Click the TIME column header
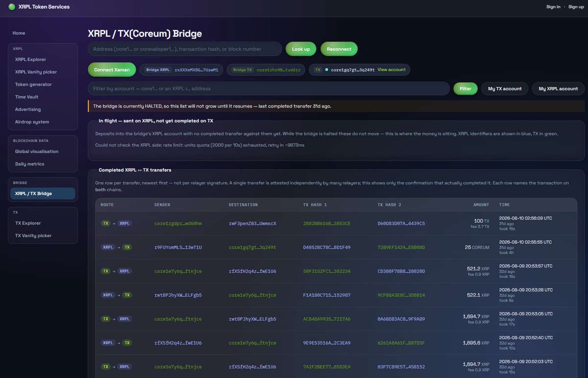This screenshot has width=588, height=378. click(x=504, y=205)
